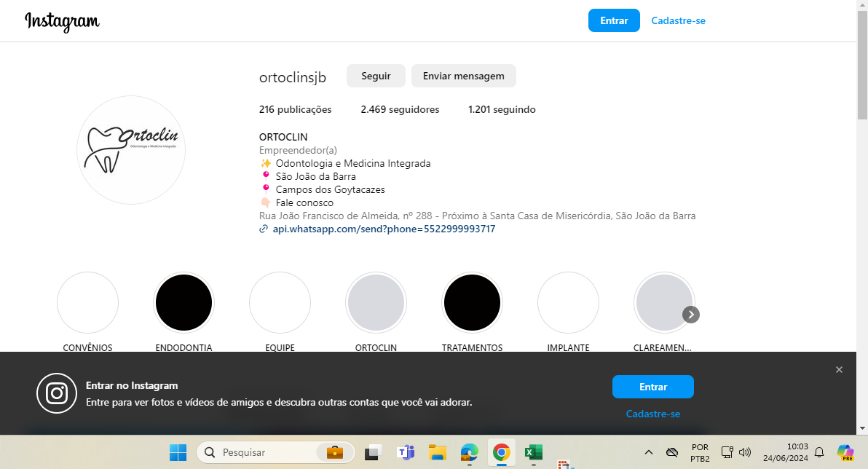Screen dimensions: 868x469
Task: Click Cadastre-se link in the top header
Action: point(678,20)
